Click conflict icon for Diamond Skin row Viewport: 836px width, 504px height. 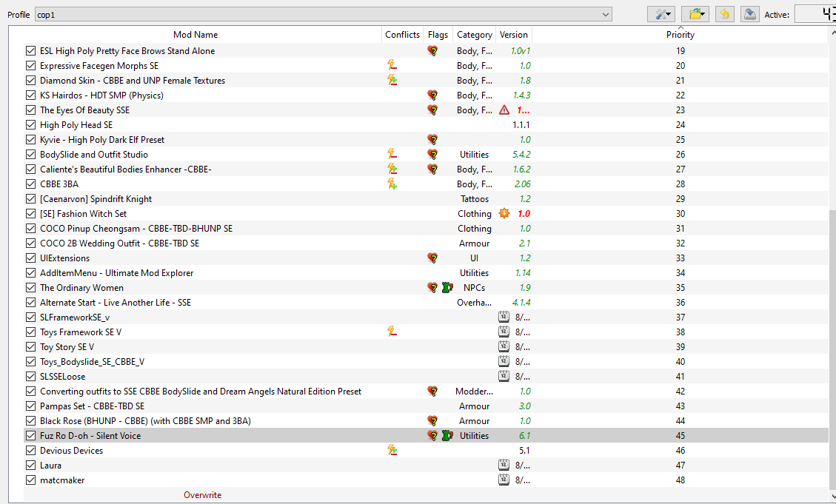click(392, 81)
